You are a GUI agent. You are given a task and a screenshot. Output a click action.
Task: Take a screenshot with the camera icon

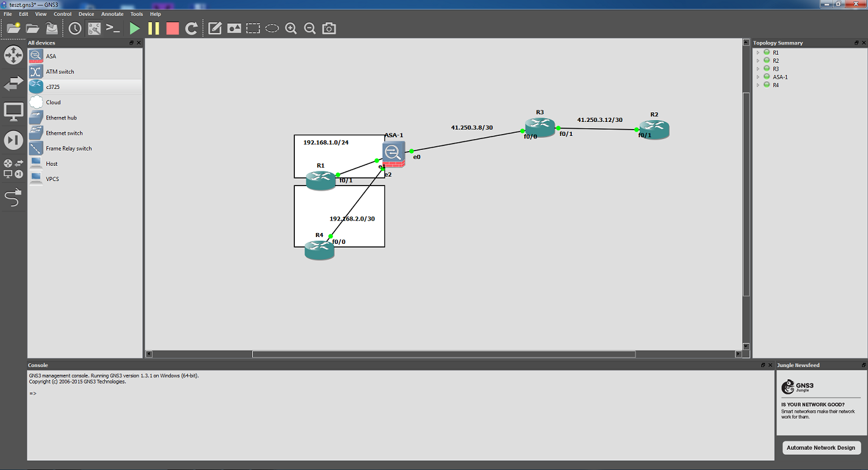(329, 28)
